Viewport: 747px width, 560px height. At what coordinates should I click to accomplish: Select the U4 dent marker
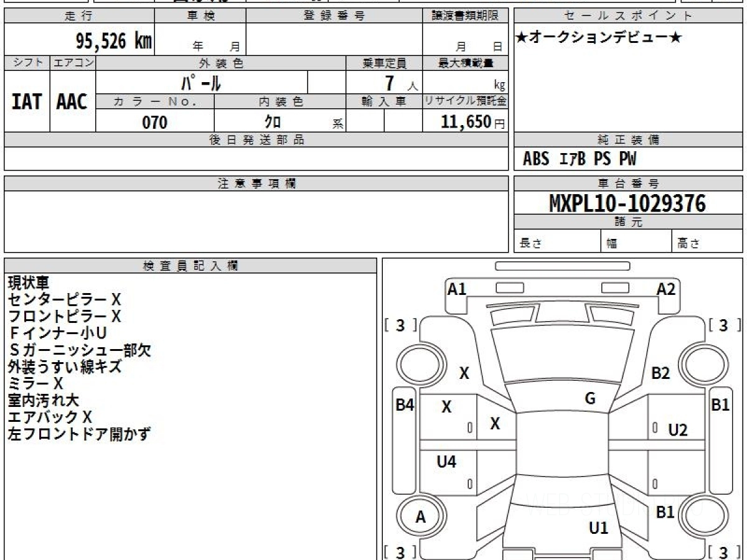(x=446, y=462)
